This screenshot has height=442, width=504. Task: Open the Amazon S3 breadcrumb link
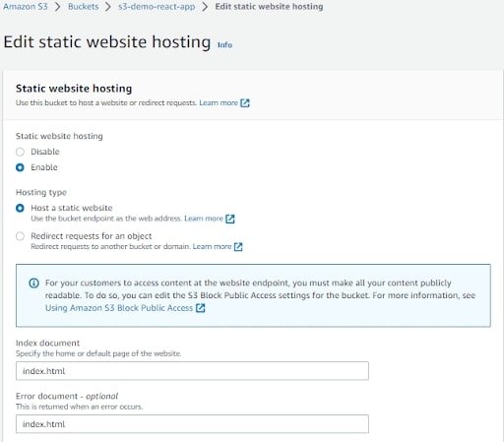26,7
